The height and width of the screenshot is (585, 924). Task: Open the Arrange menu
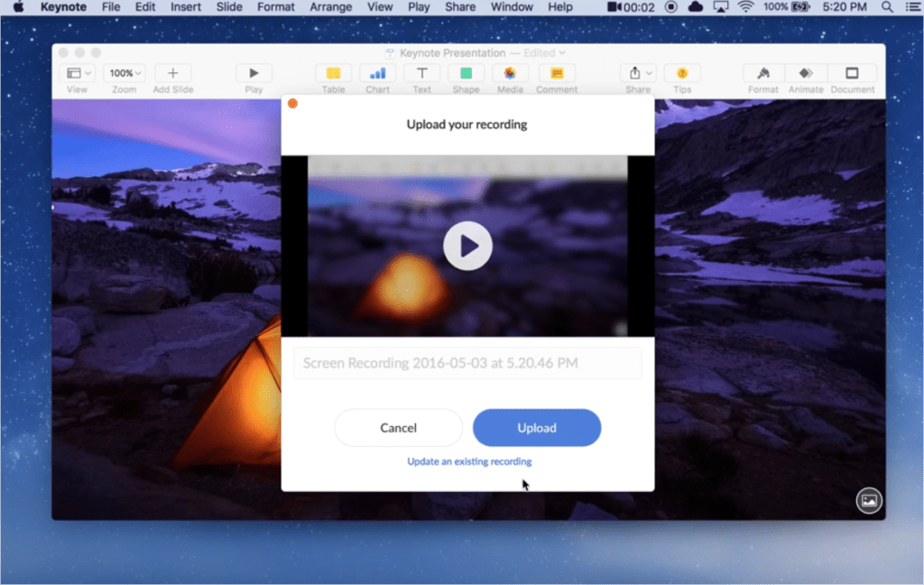330,7
